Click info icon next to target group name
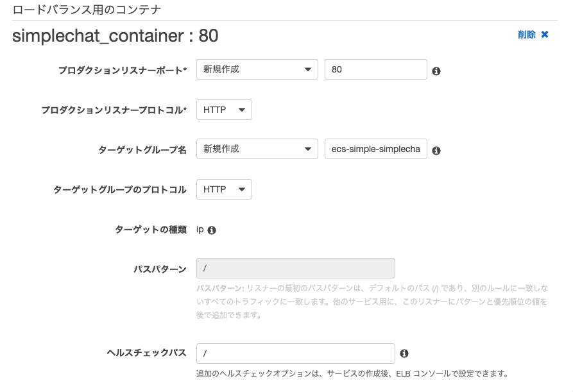573x392 pixels. point(436,151)
